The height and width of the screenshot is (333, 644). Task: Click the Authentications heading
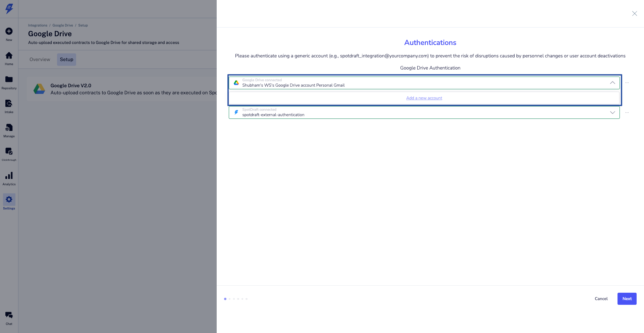430,43
